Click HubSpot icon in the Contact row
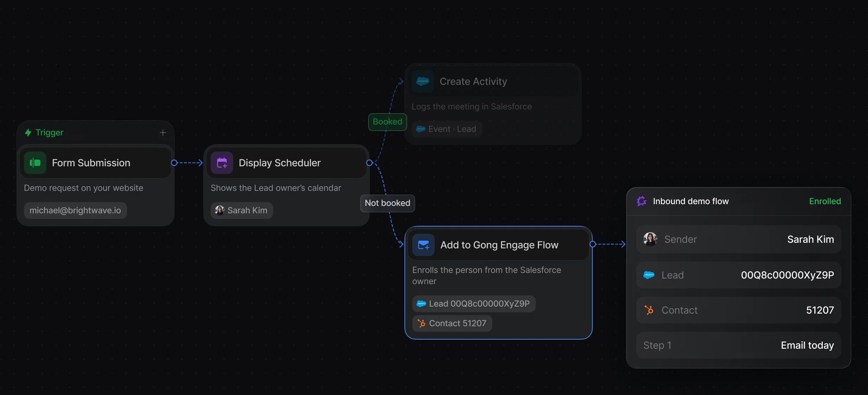This screenshot has width=868, height=395. coord(649,310)
